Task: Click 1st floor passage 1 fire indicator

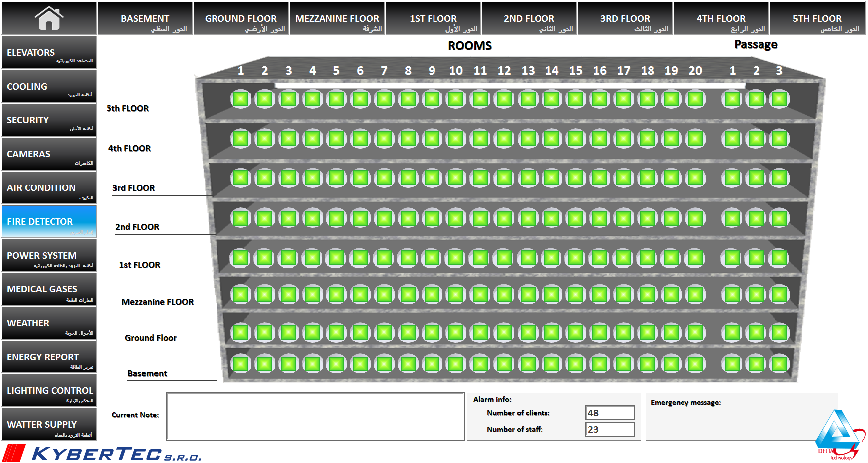Action: click(x=732, y=258)
